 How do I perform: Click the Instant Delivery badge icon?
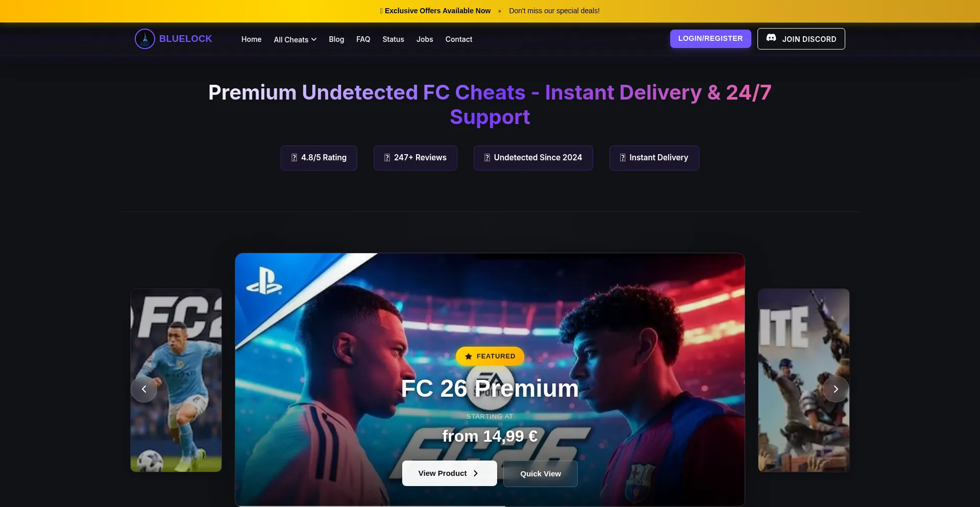pyautogui.click(x=623, y=158)
